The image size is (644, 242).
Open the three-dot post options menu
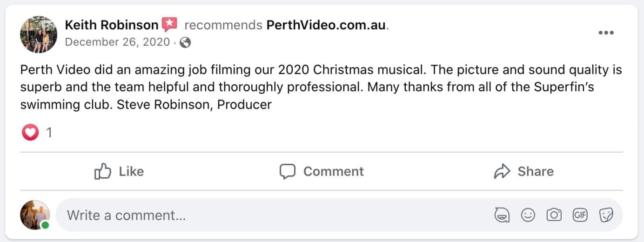[x=606, y=33]
